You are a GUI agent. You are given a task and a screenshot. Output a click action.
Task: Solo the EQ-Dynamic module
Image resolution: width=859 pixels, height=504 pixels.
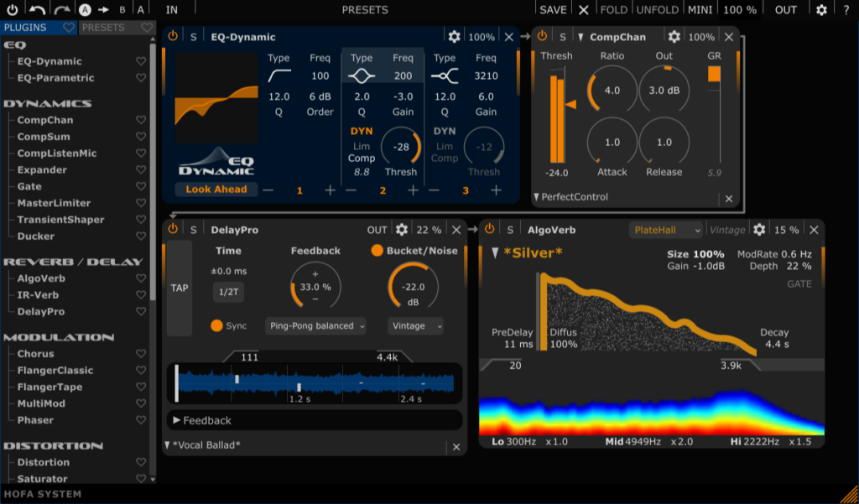[x=194, y=37]
